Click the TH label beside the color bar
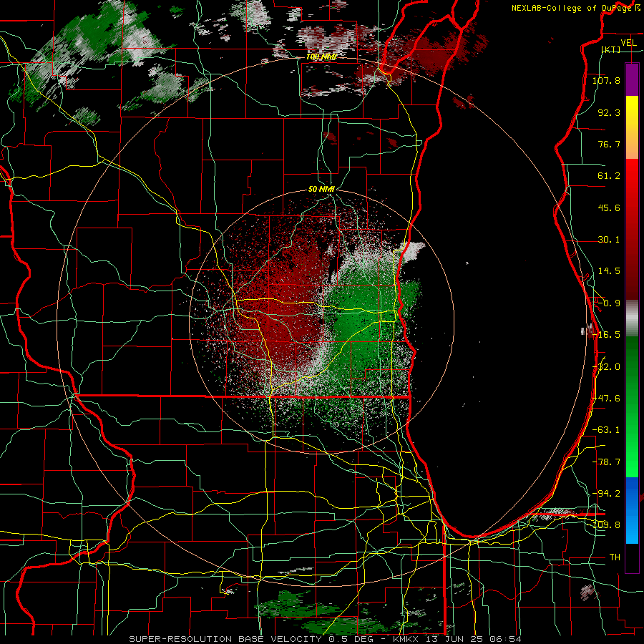644x644 pixels. point(615,557)
